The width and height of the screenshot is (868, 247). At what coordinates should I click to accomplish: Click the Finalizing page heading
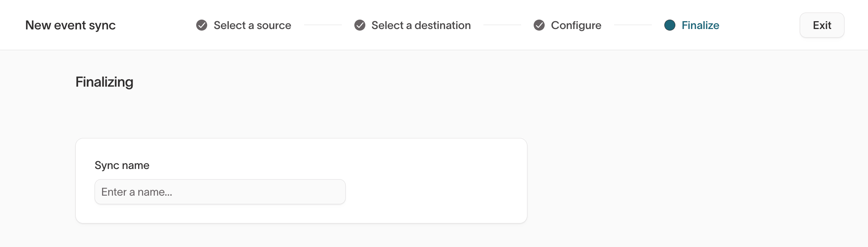104,82
